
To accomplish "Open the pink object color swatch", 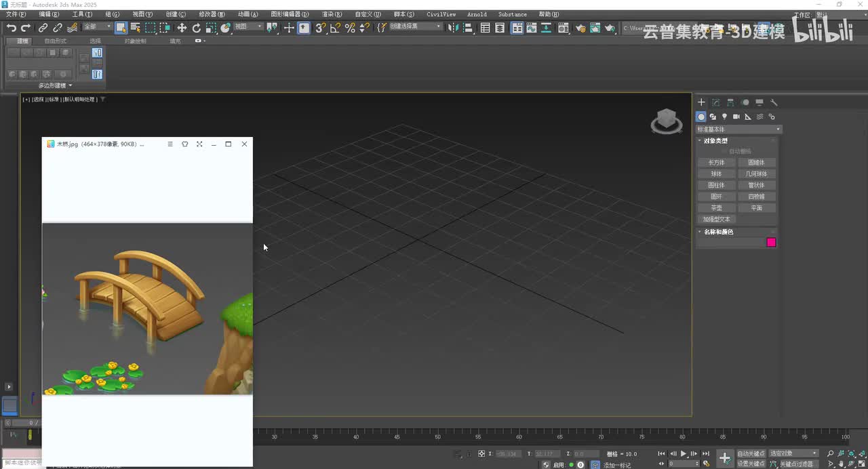I will pyautogui.click(x=771, y=243).
